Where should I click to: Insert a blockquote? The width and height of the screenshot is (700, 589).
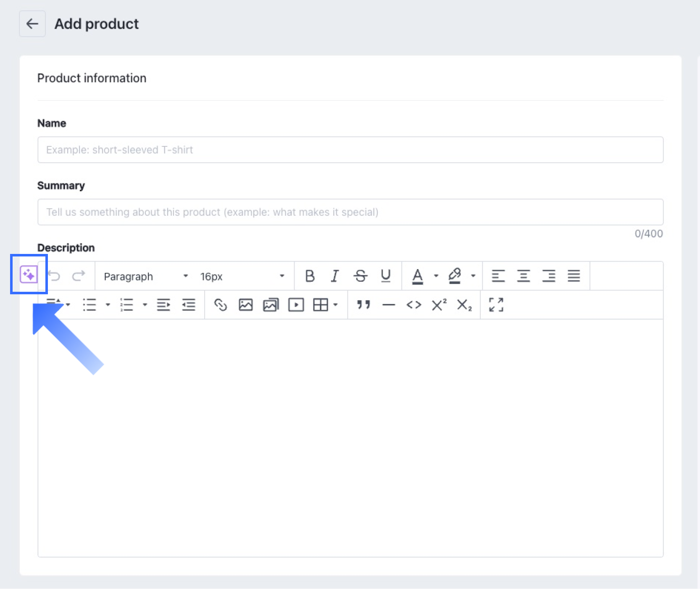(363, 305)
